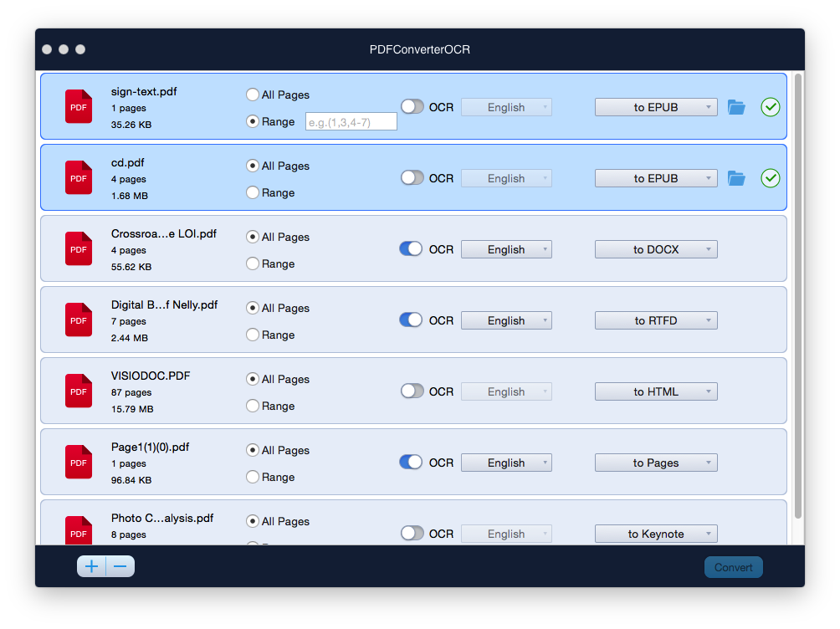The height and width of the screenshot is (629, 840).
Task: Click the PDF icon for Digital B...f Nelly.pdf
Action: [x=78, y=320]
